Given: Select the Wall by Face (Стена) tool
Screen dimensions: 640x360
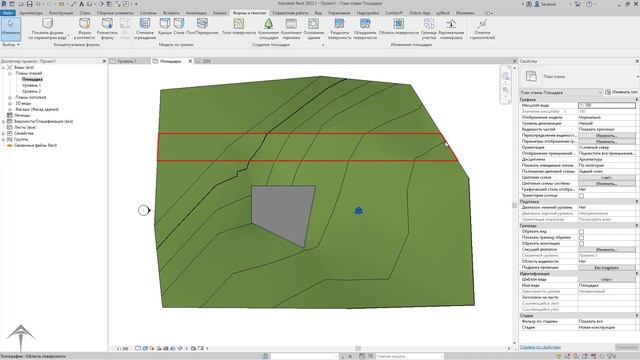Looking at the screenshot, I should tap(179, 26).
